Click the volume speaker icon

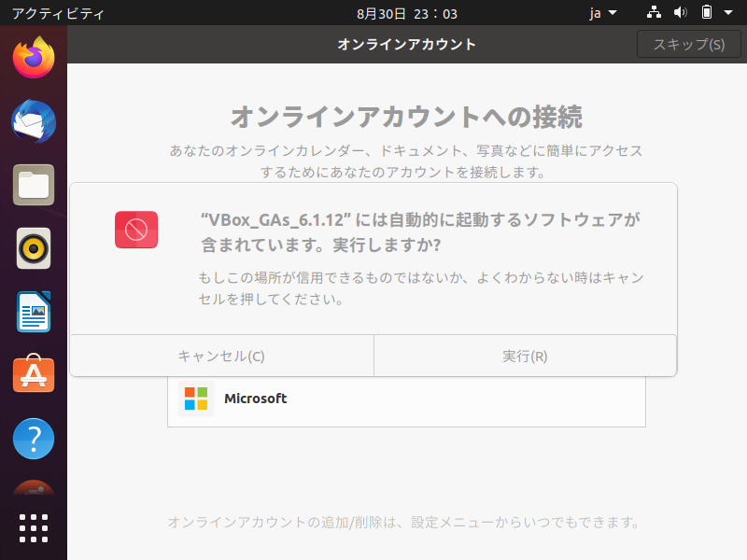click(681, 12)
